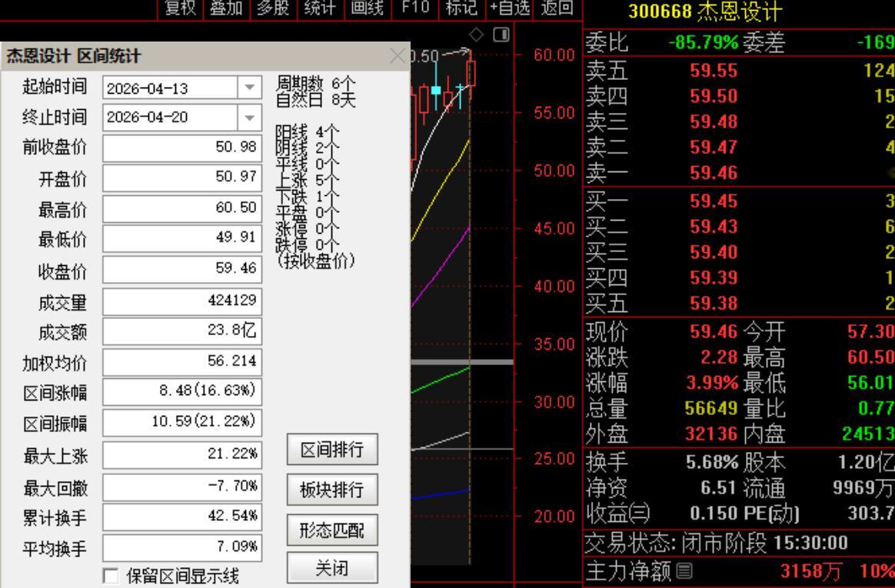Click the 总量 value 56649
Image resolution: width=895 pixels, height=588 pixels.
point(711,408)
